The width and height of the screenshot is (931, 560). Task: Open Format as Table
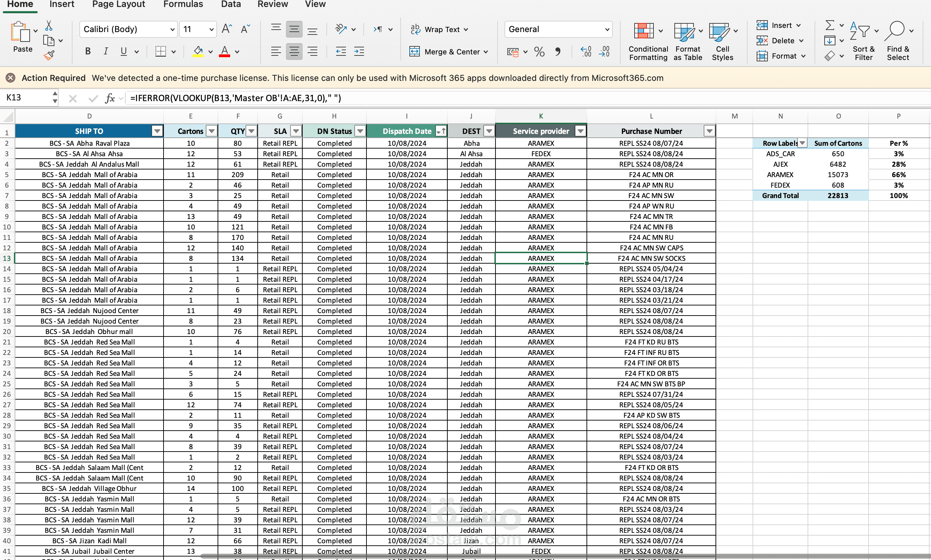[688, 41]
